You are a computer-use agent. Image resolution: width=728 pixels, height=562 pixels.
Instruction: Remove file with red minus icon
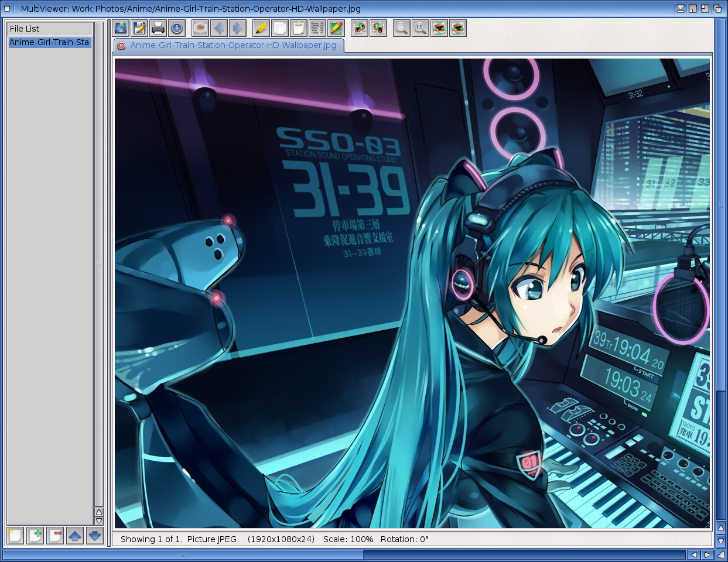[55, 536]
